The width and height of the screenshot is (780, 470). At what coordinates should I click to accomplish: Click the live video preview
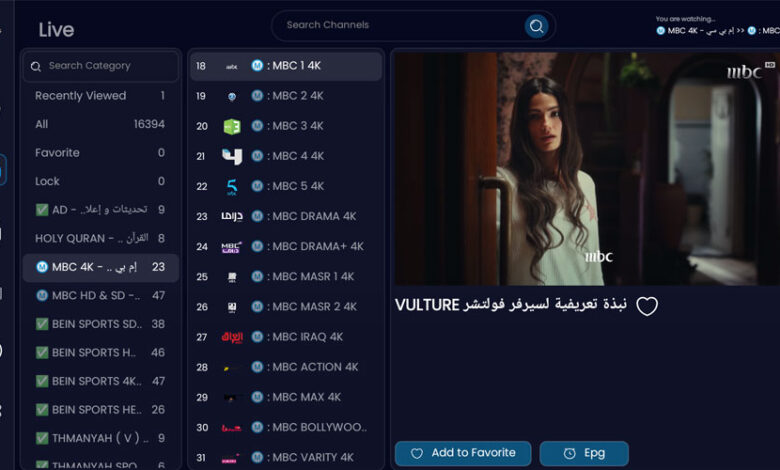point(585,168)
